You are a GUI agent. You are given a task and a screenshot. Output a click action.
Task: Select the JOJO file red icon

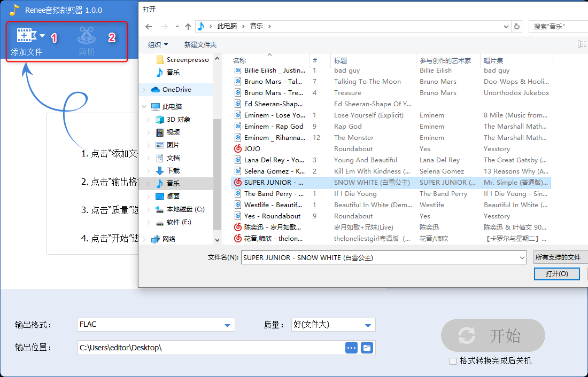238,149
